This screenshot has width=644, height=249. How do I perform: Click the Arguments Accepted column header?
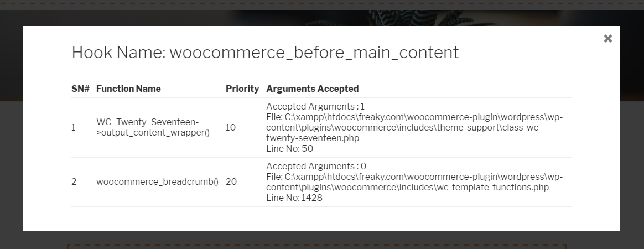(313, 89)
